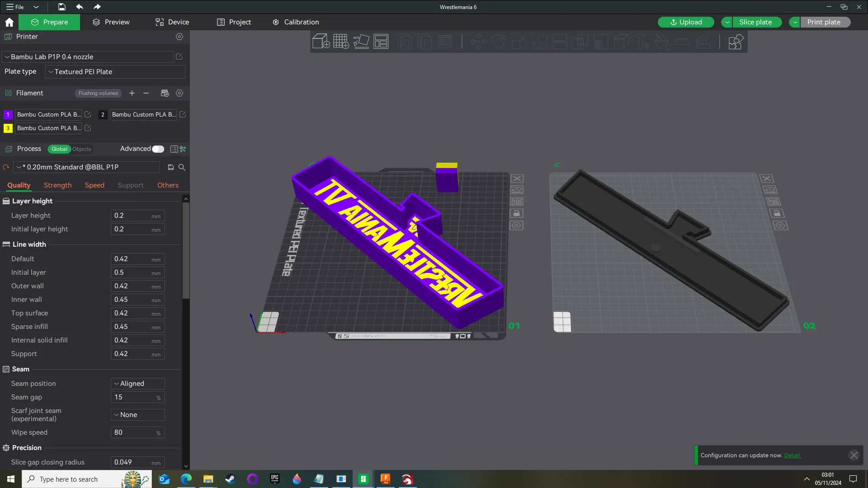Switch process scope to Global
868x488 pixels.
59,149
